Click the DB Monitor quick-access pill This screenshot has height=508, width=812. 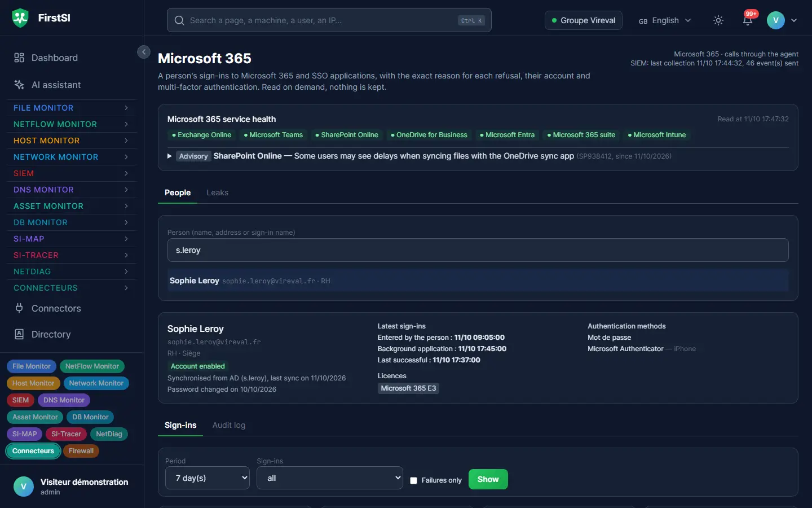pos(90,417)
